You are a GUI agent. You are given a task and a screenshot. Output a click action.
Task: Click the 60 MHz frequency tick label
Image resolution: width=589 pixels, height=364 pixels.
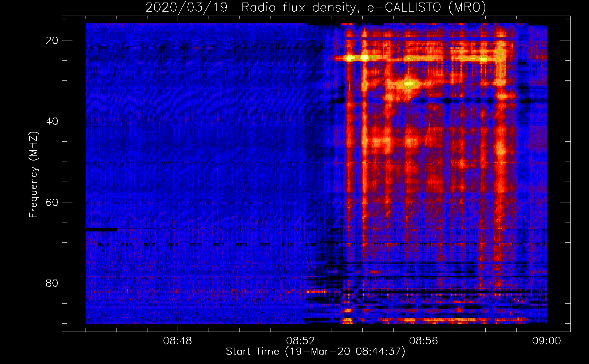click(x=52, y=202)
